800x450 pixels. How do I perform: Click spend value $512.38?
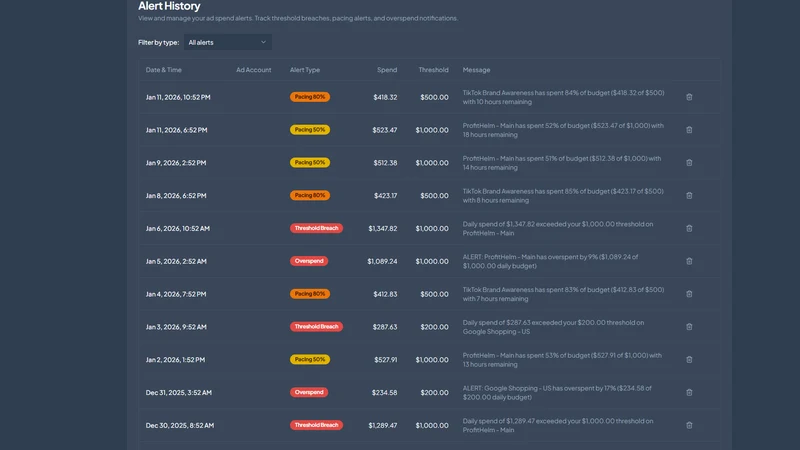point(385,163)
